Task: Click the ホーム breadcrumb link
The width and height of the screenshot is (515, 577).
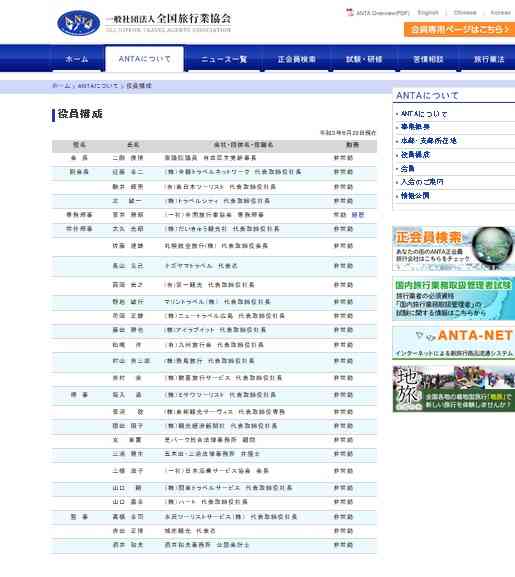Action: [61, 86]
